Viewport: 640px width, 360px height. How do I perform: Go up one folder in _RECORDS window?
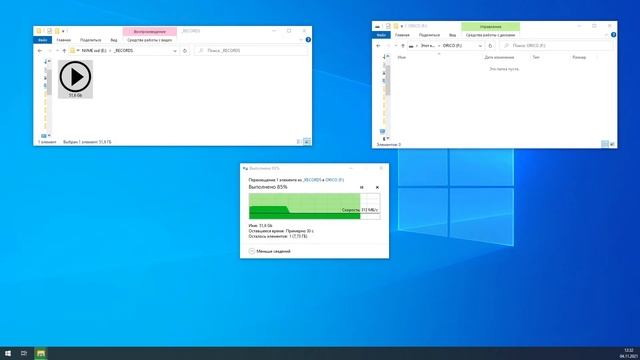64,51
